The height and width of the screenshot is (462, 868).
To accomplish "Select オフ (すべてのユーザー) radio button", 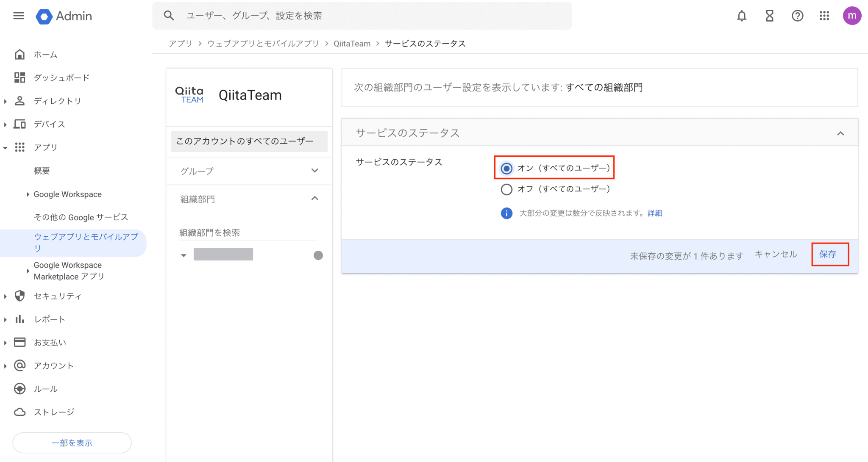I will [x=506, y=189].
